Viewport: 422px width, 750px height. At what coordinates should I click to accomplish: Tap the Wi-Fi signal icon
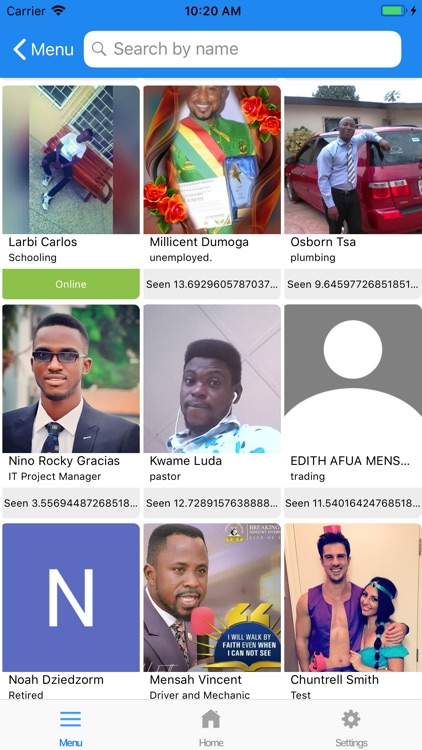pyautogui.click(x=58, y=11)
